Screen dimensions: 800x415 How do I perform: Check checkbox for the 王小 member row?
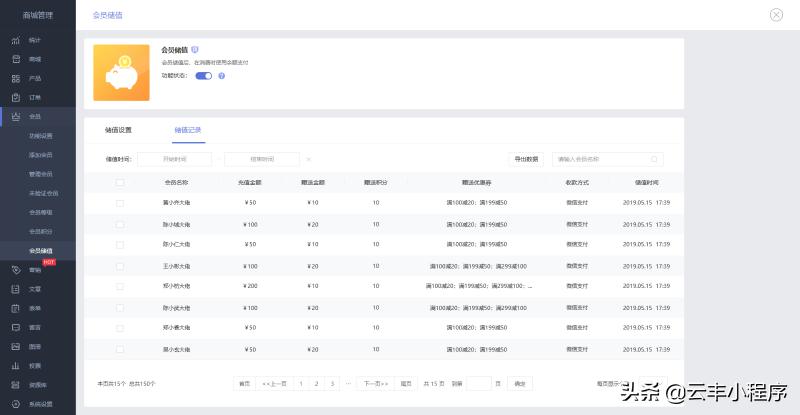(120, 266)
